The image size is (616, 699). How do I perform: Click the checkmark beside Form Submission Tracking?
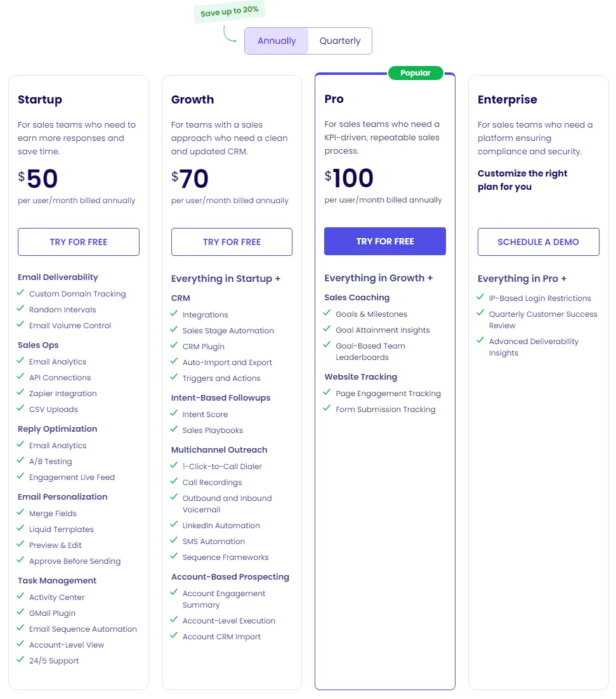pos(327,409)
